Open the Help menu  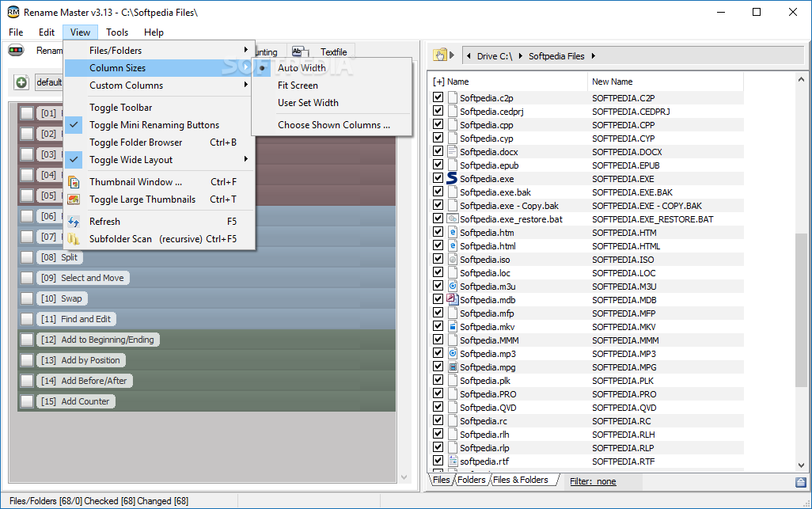154,32
